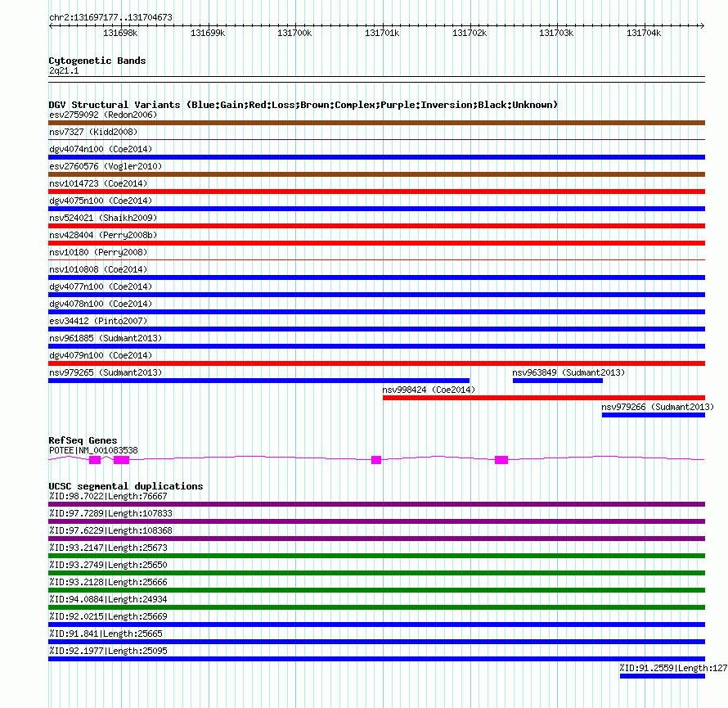Image resolution: width=728 pixels, height=708 pixels.
Task: Click the first POTEE exon block
Action: 95,460
